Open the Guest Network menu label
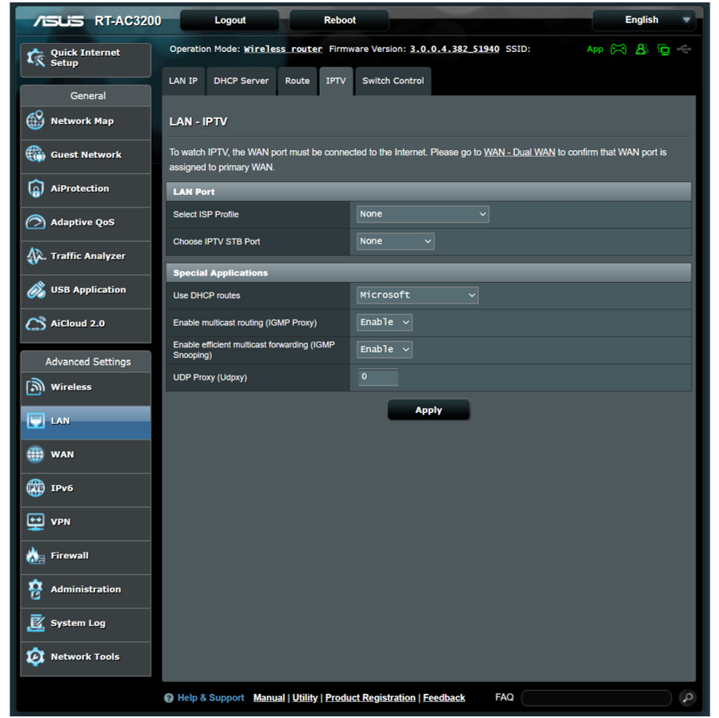Viewport: 719px width, 718px height. 86,155
